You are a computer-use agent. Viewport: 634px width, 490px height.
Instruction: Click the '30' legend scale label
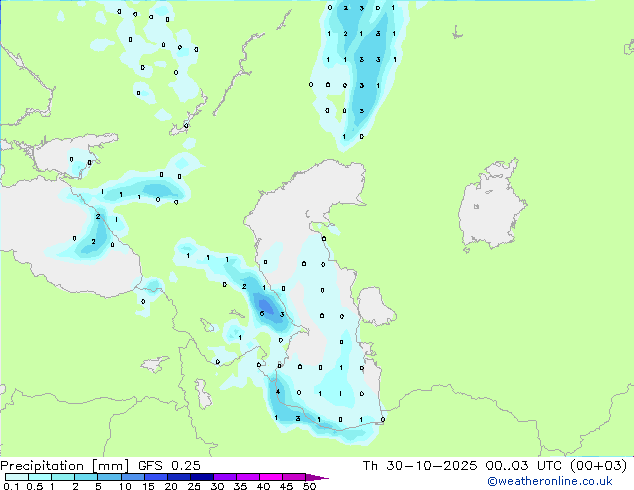tap(217, 486)
